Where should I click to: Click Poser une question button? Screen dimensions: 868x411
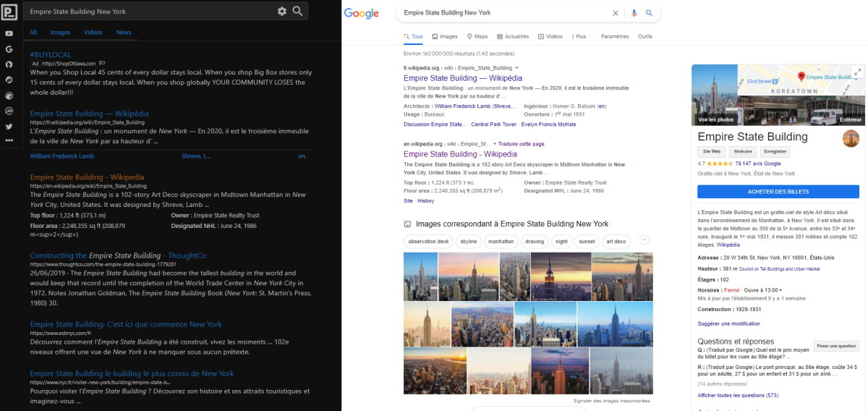click(836, 346)
